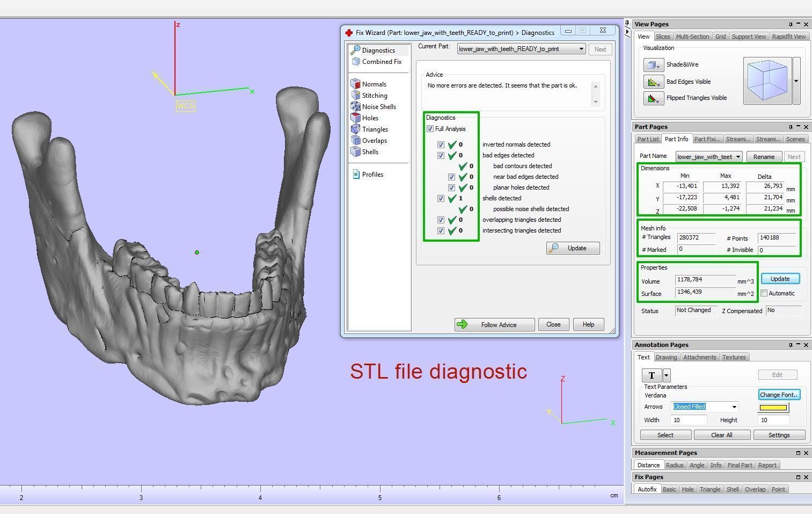Pin the View Pages panel
812x514 pixels.
(x=791, y=24)
